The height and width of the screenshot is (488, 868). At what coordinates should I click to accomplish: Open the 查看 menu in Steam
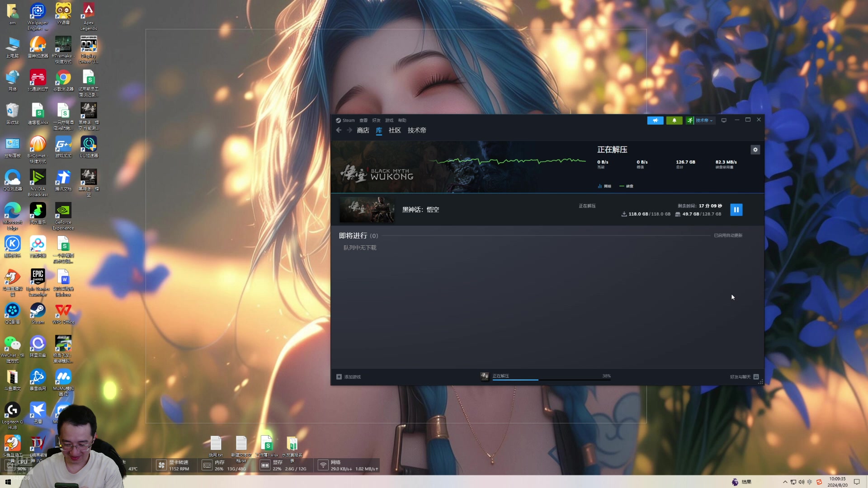[x=363, y=120]
